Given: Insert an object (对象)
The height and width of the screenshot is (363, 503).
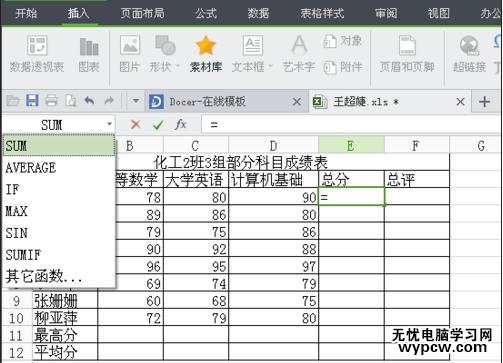Looking at the screenshot, I should (343, 41).
